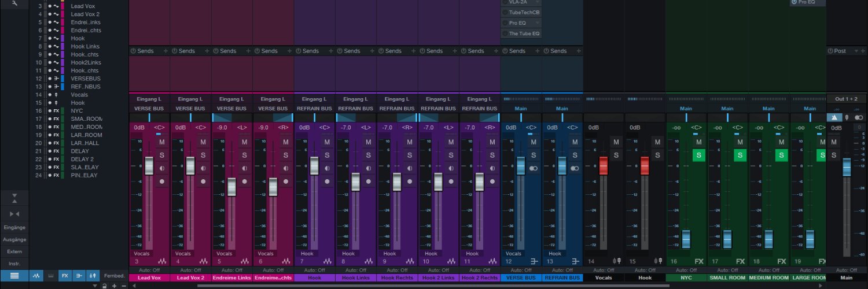Open the wrench settings icon in console sidebar
Image resolution: width=868 pixels, height=289 pixels.
[x=14, y=3]
